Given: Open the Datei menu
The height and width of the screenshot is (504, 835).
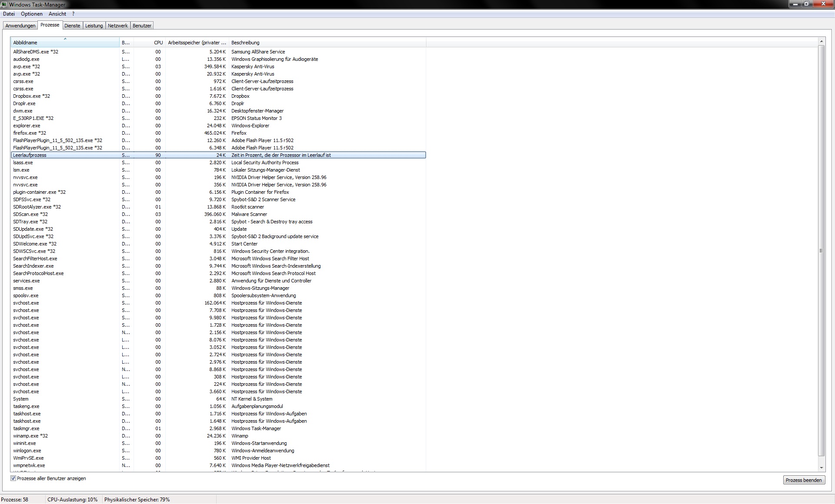Looking at the screenshot, I should click(x=9, y=14).
